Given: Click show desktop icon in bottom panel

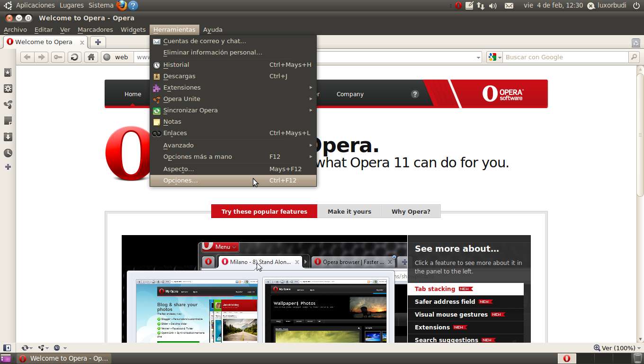Looking at the screenshot, I should click(6, 358).
